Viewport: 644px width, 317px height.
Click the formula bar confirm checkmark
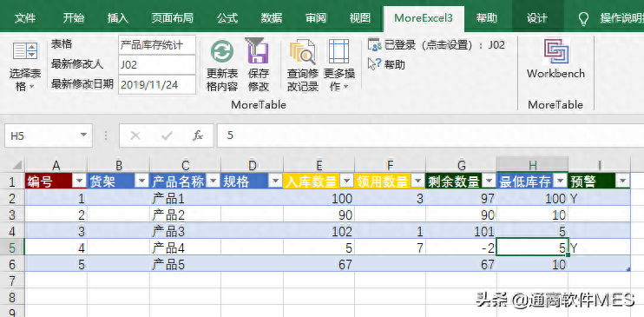[167, 135]
